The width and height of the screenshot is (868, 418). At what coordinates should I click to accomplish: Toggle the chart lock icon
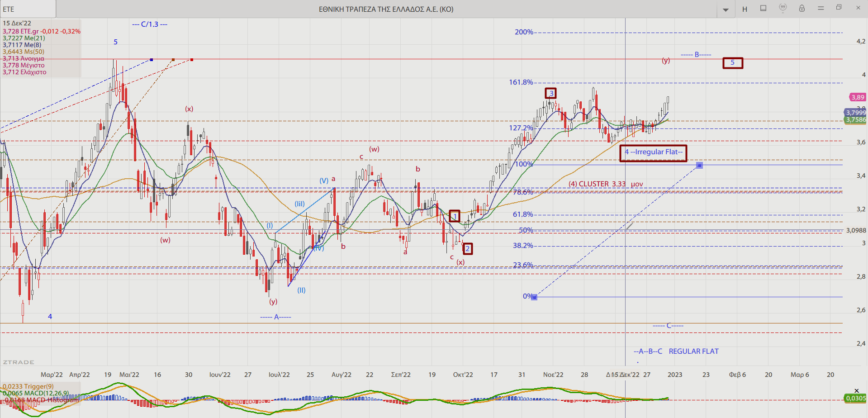tap(802, 8)
